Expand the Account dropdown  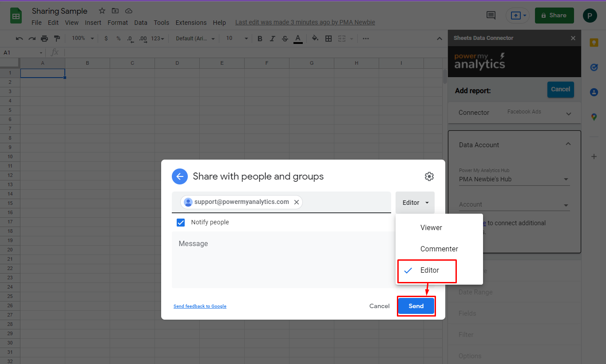(x=566, y=205)
